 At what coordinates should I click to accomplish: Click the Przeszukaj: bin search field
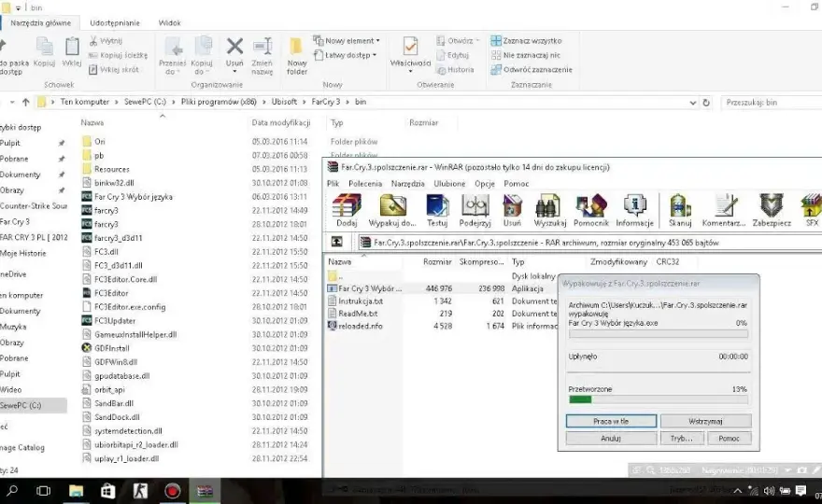[772, 103]
